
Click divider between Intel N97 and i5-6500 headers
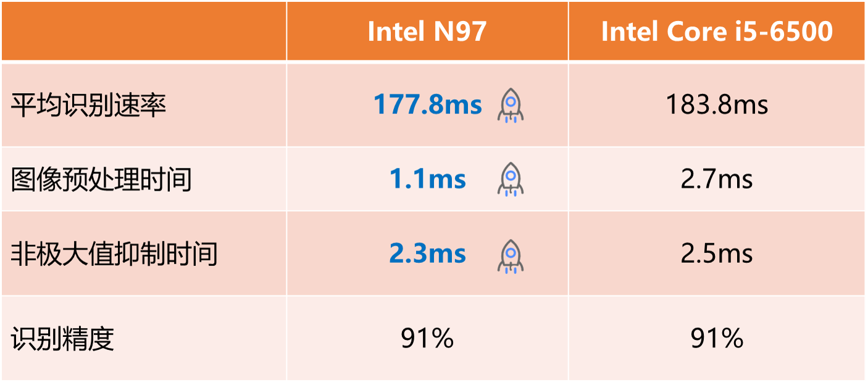tap(569, 31)
